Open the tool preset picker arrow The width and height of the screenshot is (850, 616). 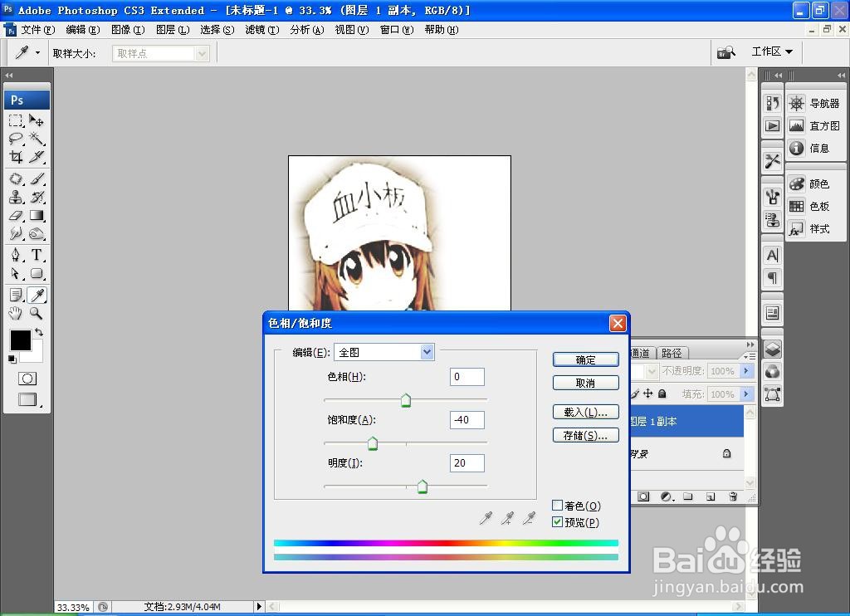(37, 52)
